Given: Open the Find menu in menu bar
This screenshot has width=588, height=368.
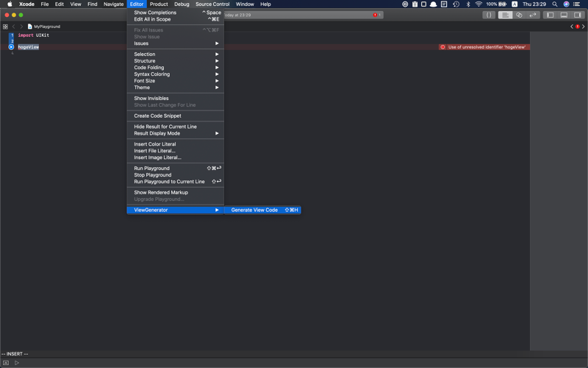Looking at the screenshot, I should tap(93, 4).
